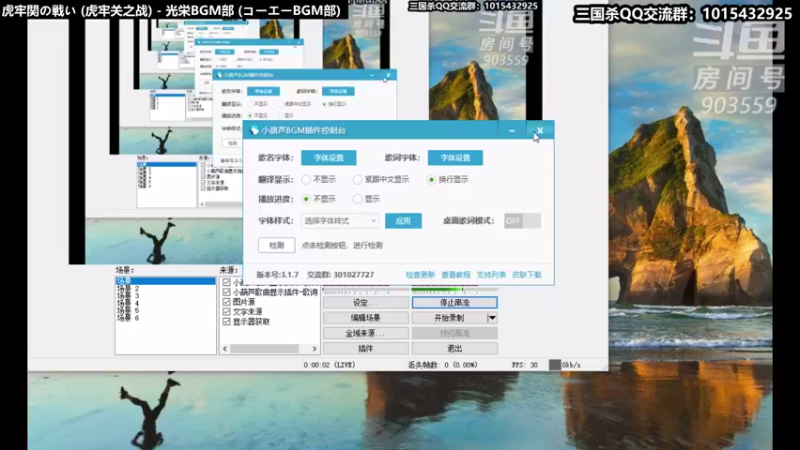
Task: Click the 应用 button
Action: 403,221
